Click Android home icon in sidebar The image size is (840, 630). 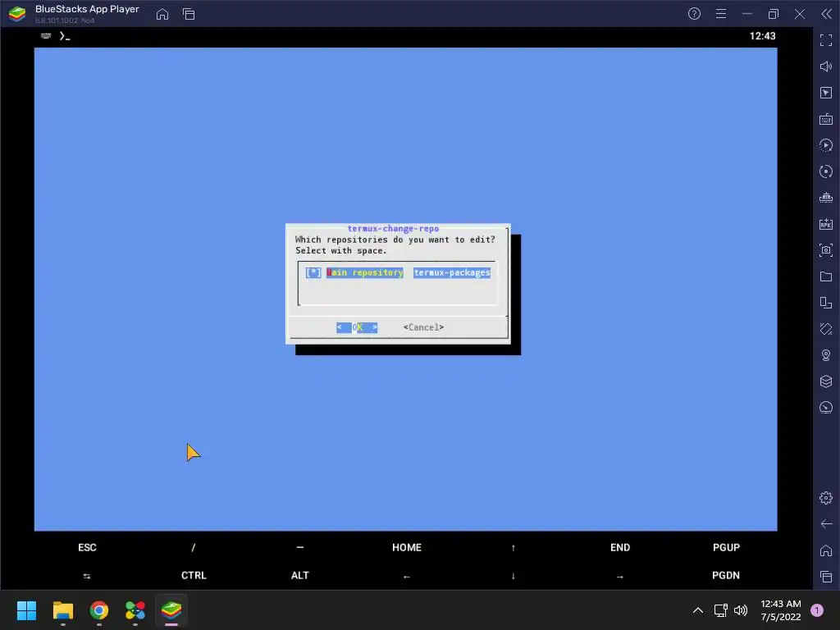[826, 550]
